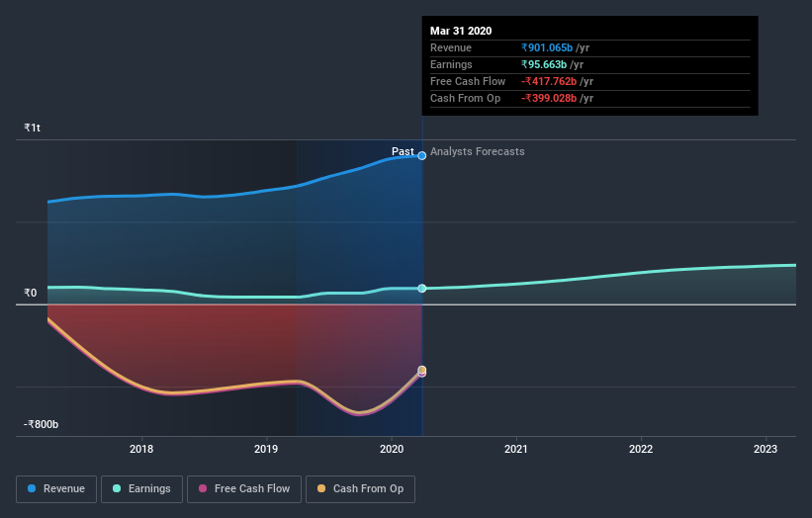Select the 2018 x-axis label
Viewport: 812px width, 518px height.
142,450
